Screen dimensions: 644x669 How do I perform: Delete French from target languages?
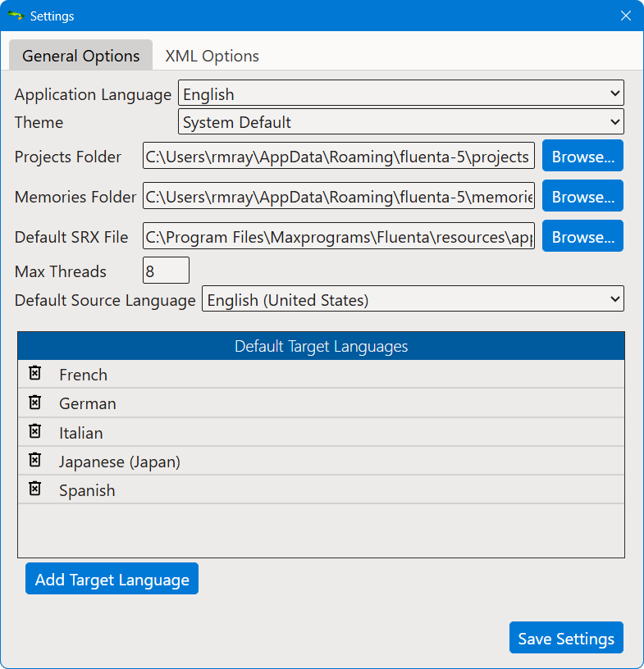tap(35, 373)
